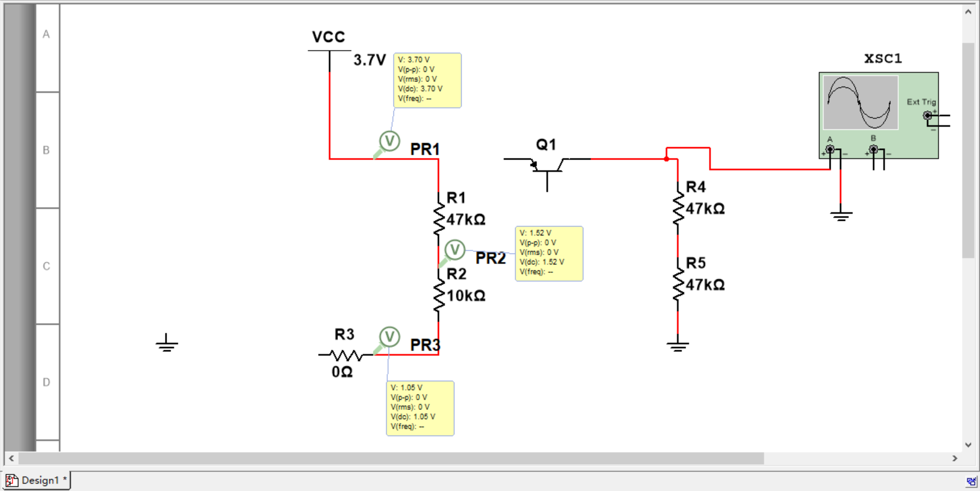Click the scroll up arrow
This screenshot has height=491, width=980.
(968, 12)
